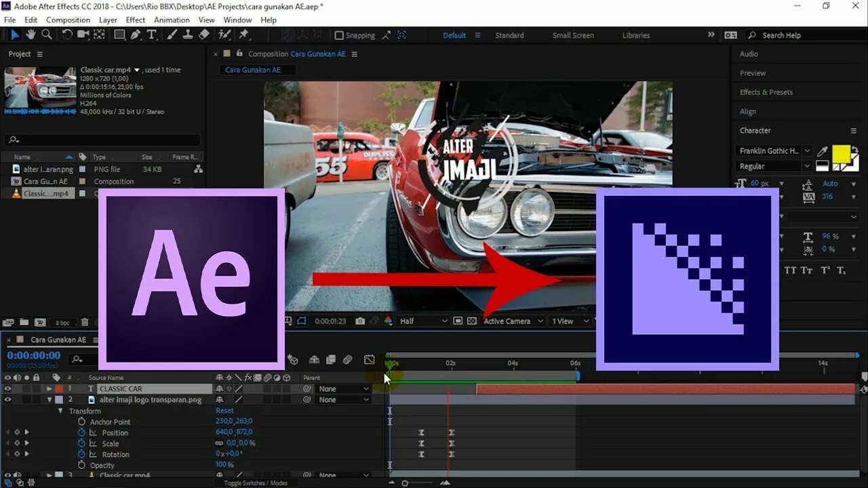Open the Layer menu
The width and height of the screenshot is (868, 488).
pyautogui.click(x=108, y=20)
